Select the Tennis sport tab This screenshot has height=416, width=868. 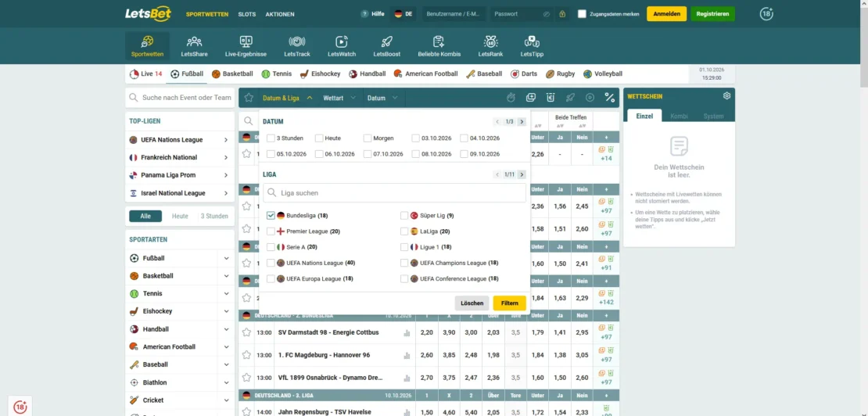(x=277, y=74)
